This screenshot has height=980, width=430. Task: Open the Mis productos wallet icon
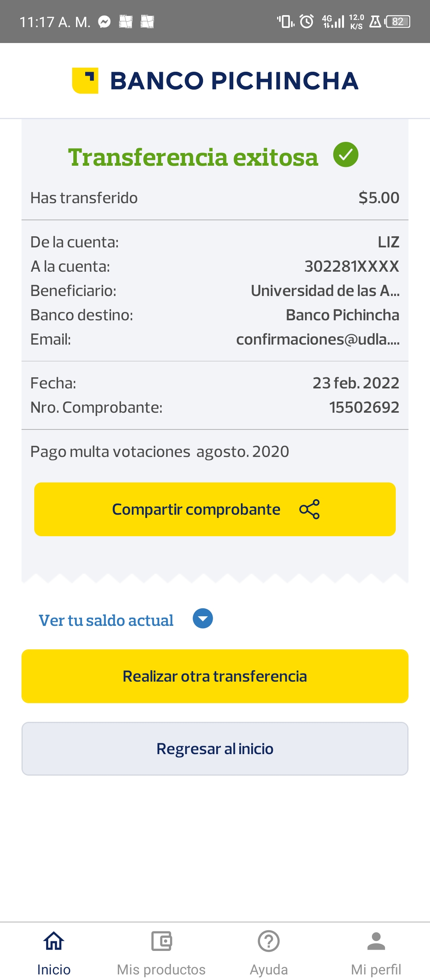161,941
